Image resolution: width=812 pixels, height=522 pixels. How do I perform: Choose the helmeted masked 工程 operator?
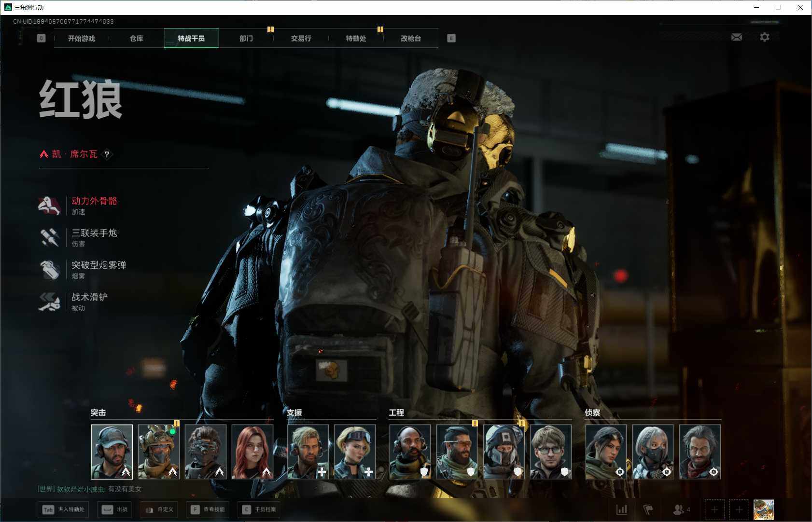click(504, 452)
